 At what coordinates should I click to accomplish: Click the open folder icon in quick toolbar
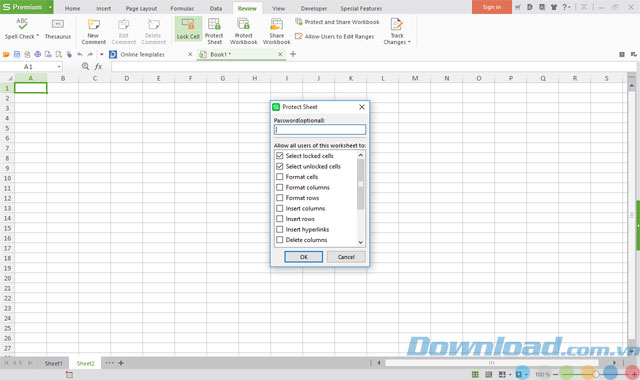click(6, 54)
